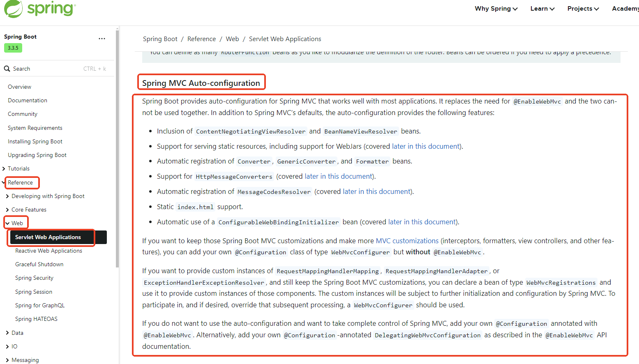This screenshot has height=364, width=639.
Task: Select Reactive Web Applications in sidebar
Action: pyautogui.click(x=48, y=251)
